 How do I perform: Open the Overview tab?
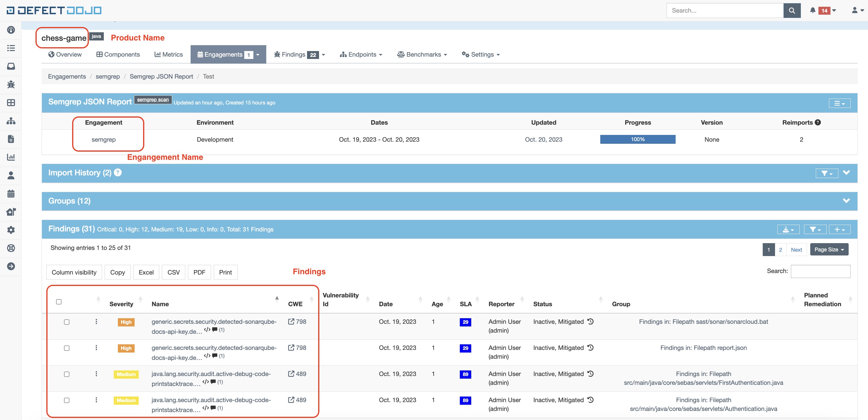[65, 55]
